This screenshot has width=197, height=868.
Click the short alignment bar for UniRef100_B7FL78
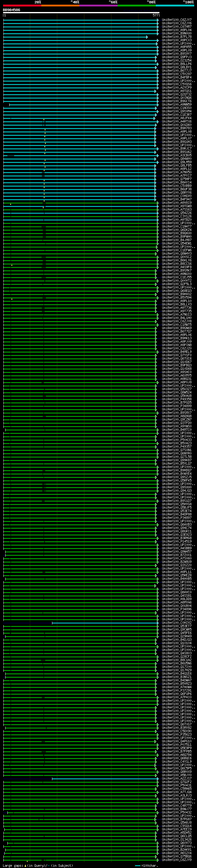tap(75, 37)
